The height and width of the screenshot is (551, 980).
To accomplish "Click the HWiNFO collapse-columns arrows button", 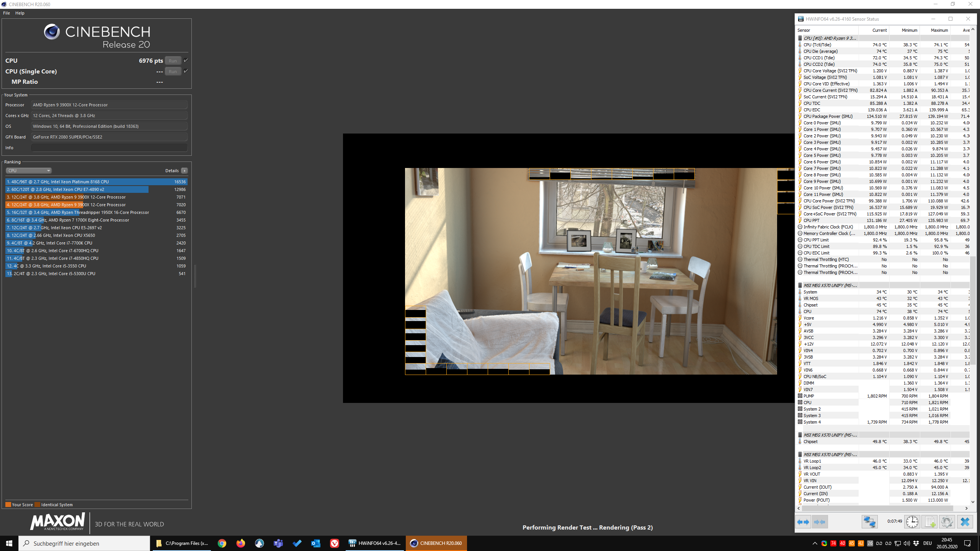I will click(820, 522).
